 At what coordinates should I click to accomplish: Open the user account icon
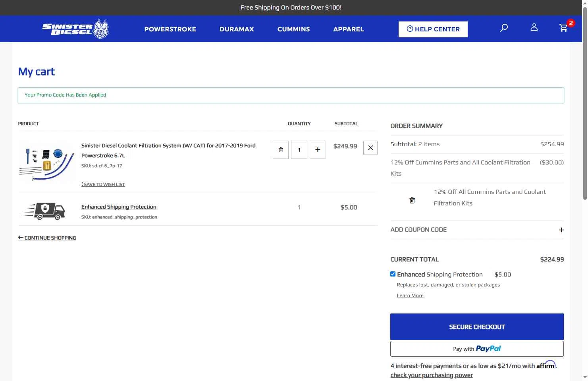534,27
